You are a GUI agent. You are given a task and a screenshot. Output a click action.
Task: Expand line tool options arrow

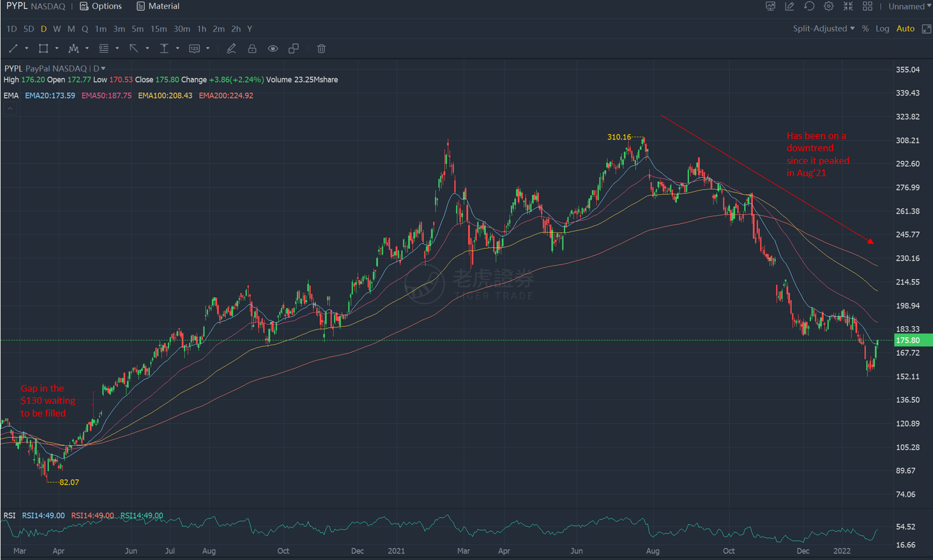[x=27, y=49]
